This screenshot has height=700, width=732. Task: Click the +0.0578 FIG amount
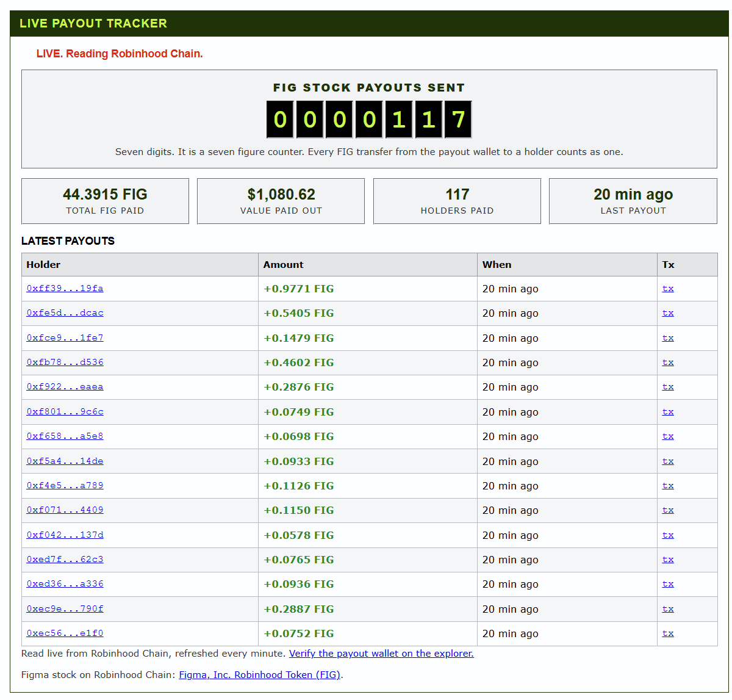(299, 535)
